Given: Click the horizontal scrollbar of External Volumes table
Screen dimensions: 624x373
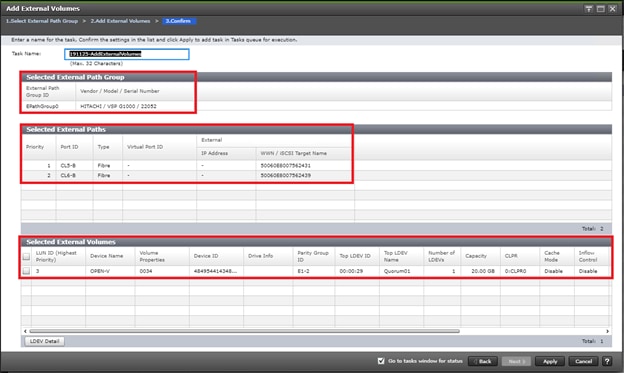Looking at the screenshot, I should coord(244,331).
